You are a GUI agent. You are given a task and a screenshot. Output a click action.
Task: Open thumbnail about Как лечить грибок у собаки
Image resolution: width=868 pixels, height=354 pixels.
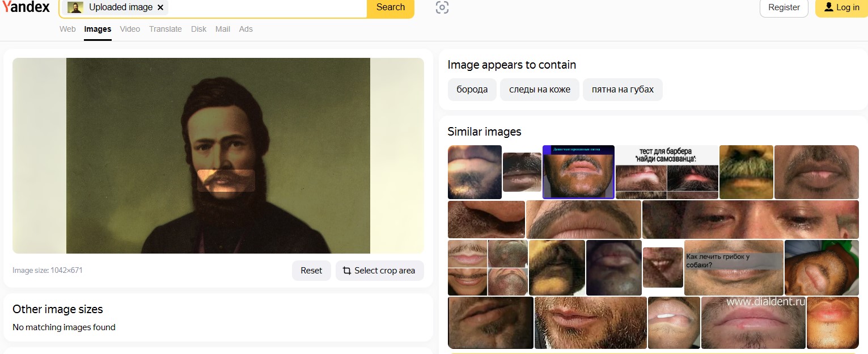click(734, 268)
